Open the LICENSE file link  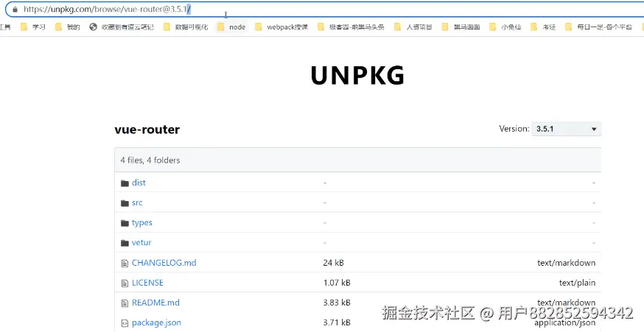click(147, 283)
